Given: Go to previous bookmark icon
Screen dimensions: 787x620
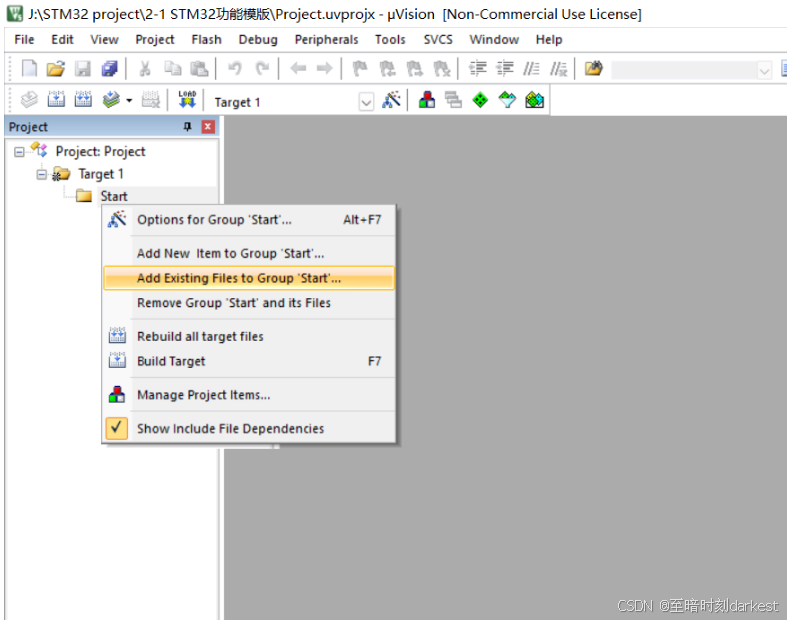Looking at the screenshot, I should point(387,68).
